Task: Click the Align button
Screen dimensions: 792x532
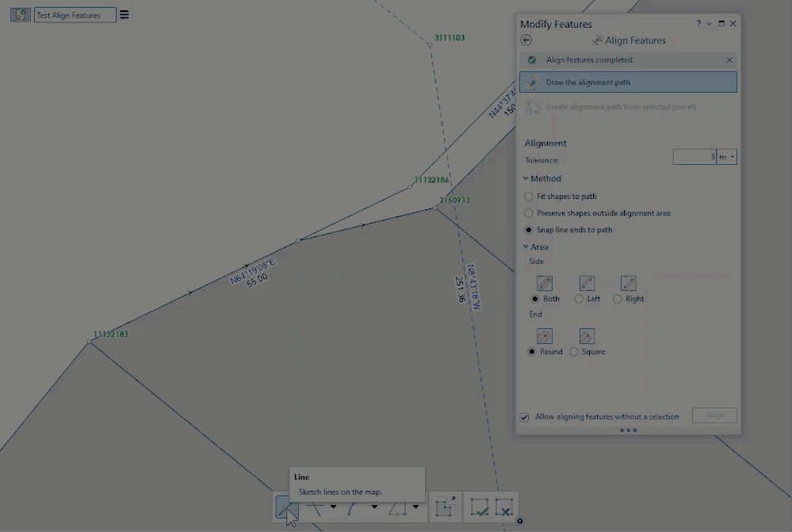Action: click(714, 415)
